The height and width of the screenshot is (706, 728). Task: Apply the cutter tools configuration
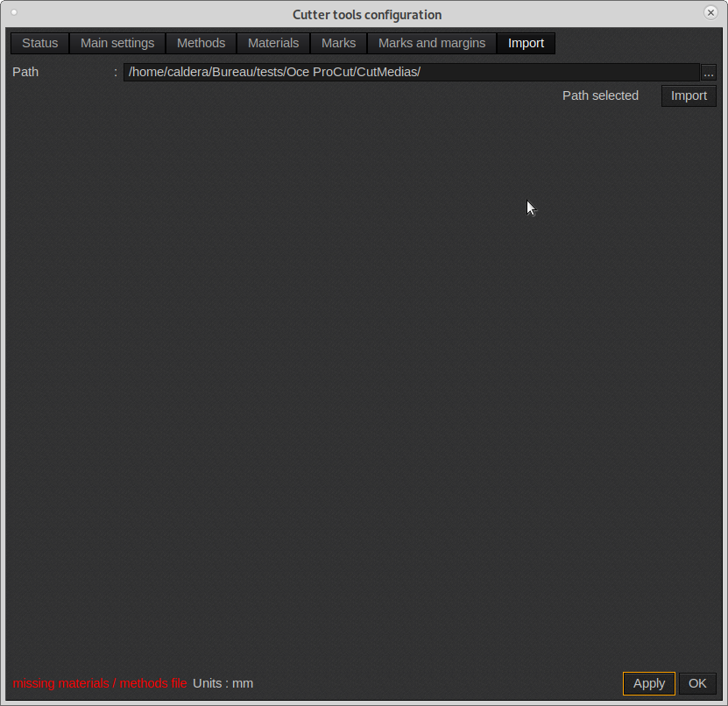coord(648,683)
